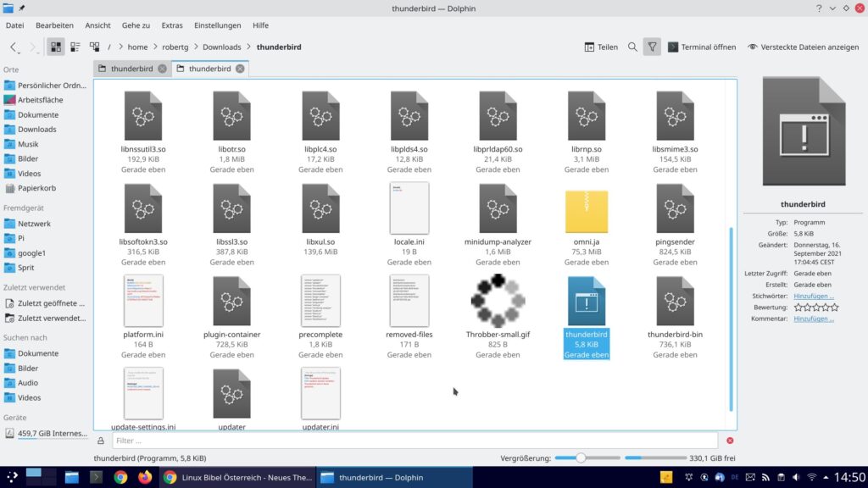The height and width of the screenshot is (488, 868).
Task: Toggle the filter lock icon
Action: pos(101,441)
